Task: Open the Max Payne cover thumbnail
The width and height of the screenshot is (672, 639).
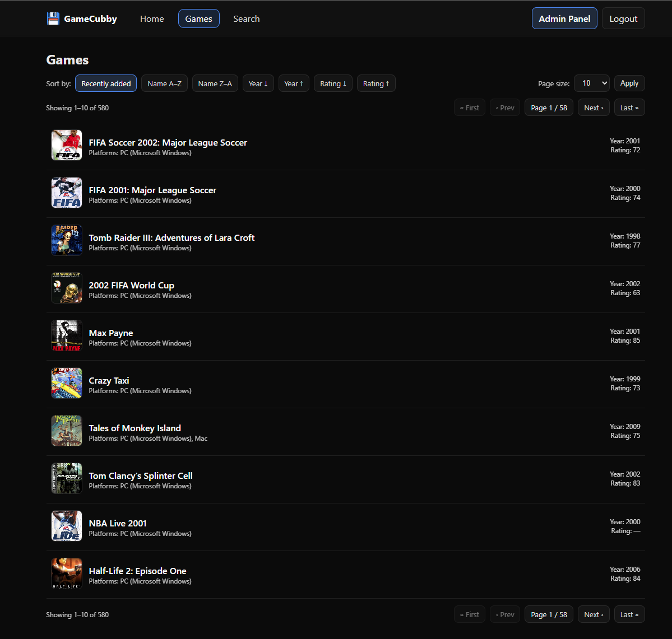Action: (x=67, y=335)
